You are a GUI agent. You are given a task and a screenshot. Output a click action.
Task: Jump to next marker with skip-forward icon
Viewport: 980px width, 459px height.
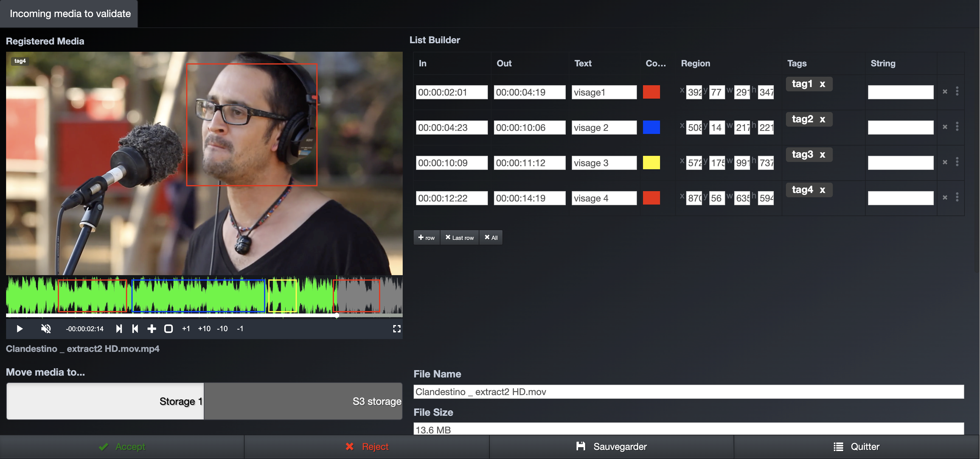pyautogui.click(x=119, y=328)
